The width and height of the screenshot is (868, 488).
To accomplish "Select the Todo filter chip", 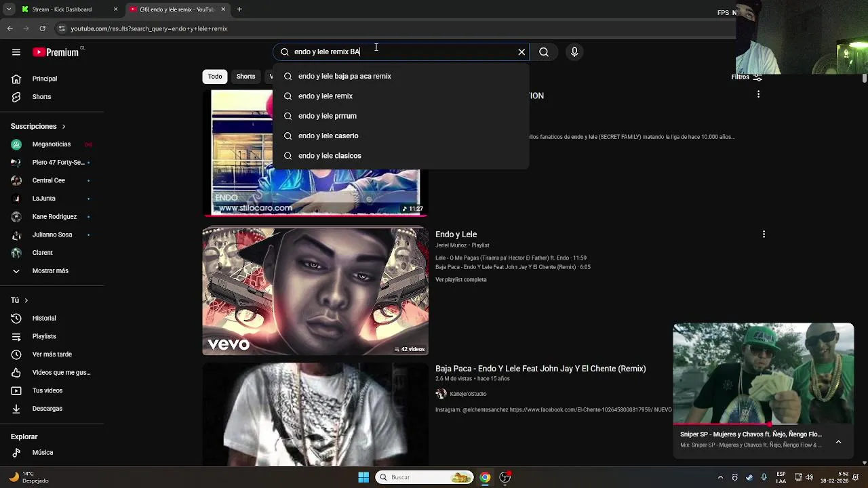I will click(215, 77).
